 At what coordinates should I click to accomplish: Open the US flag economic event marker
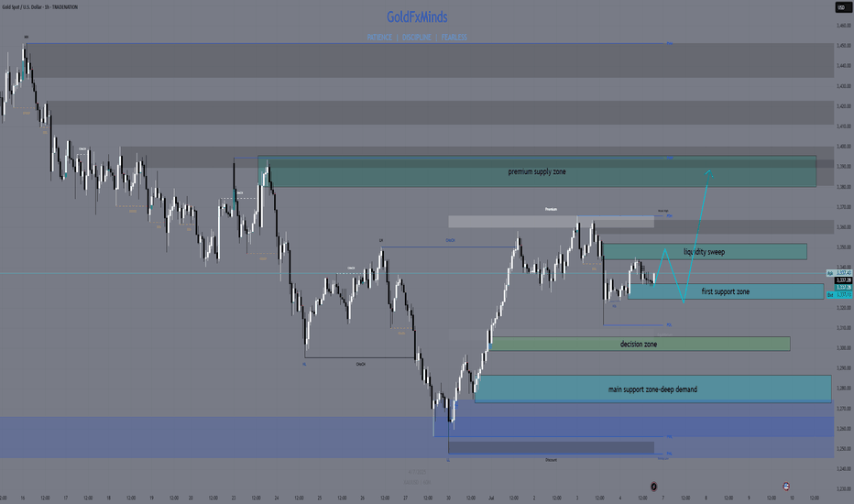tap(786, 486)
